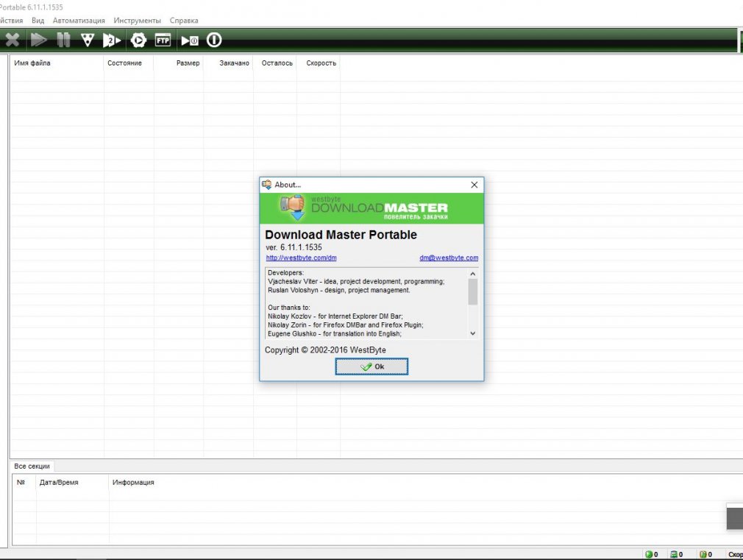Click the queued downloads status bar icon
Viewport: 743px width, 560px height.
click(x=674, y=554)
